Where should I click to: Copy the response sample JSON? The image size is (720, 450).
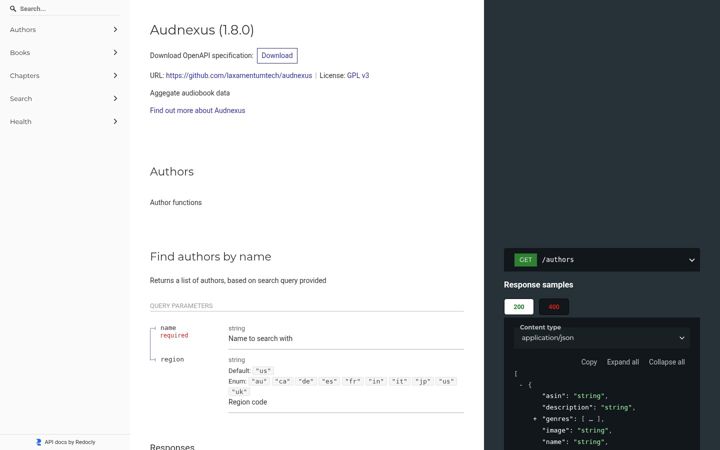tap(589, 362)
